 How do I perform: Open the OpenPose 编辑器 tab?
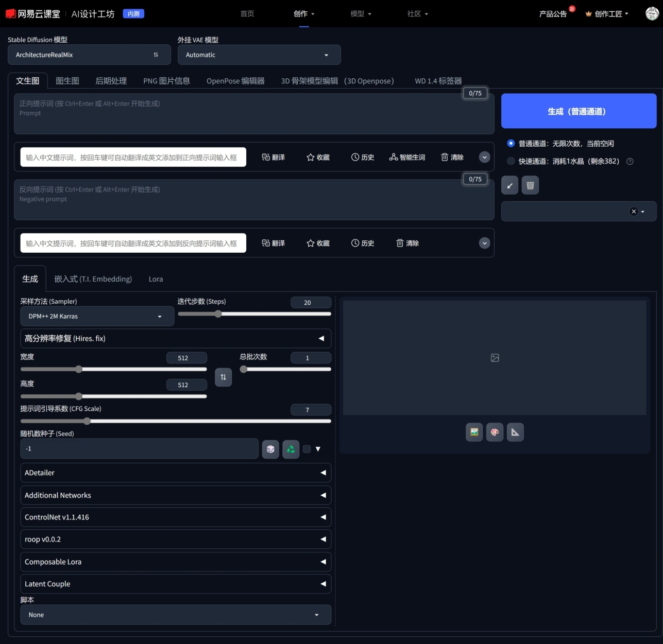pyautogui.click(x=235, y=81)
